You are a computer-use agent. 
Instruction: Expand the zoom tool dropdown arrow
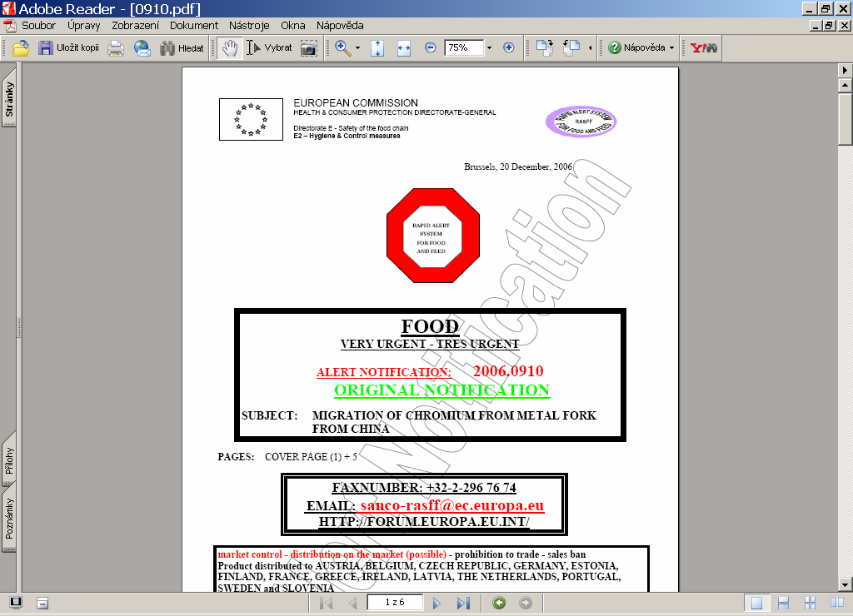[x=357, y=47]
